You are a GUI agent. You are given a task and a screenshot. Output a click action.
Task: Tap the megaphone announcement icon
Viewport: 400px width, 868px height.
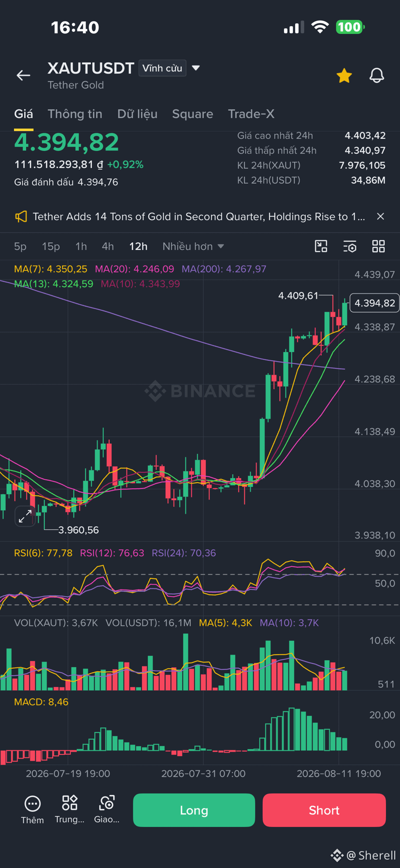tap(21, 217)
